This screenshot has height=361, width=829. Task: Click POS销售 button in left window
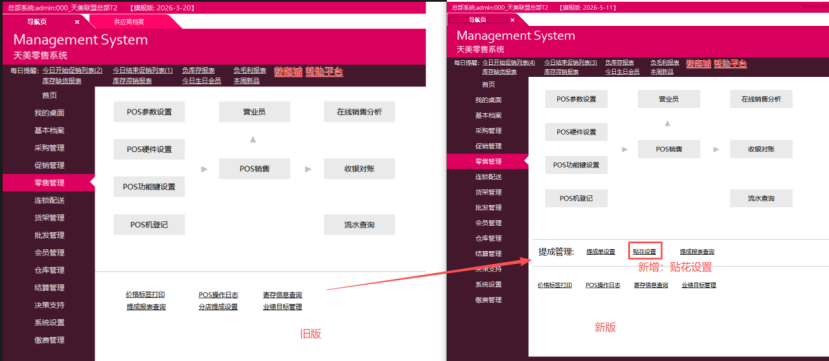[x=254, y=169]
